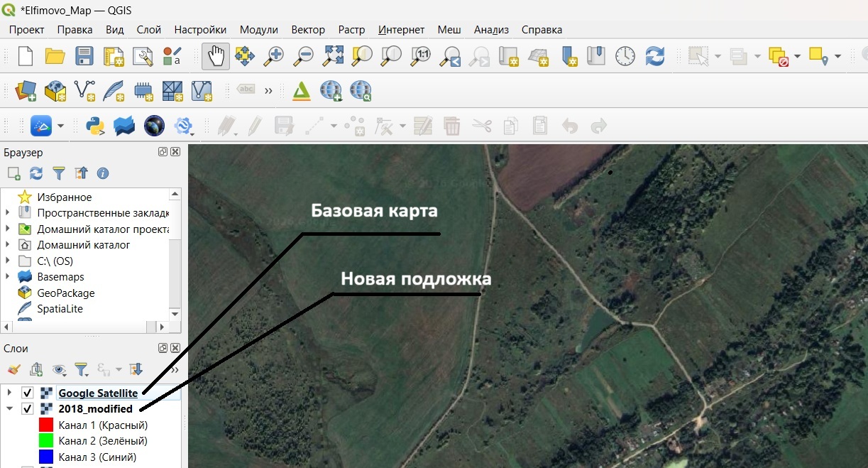Viewport: 868px width, 468px height.
Task: Click the green triangle plugin icon
Action: click(302, 90)
